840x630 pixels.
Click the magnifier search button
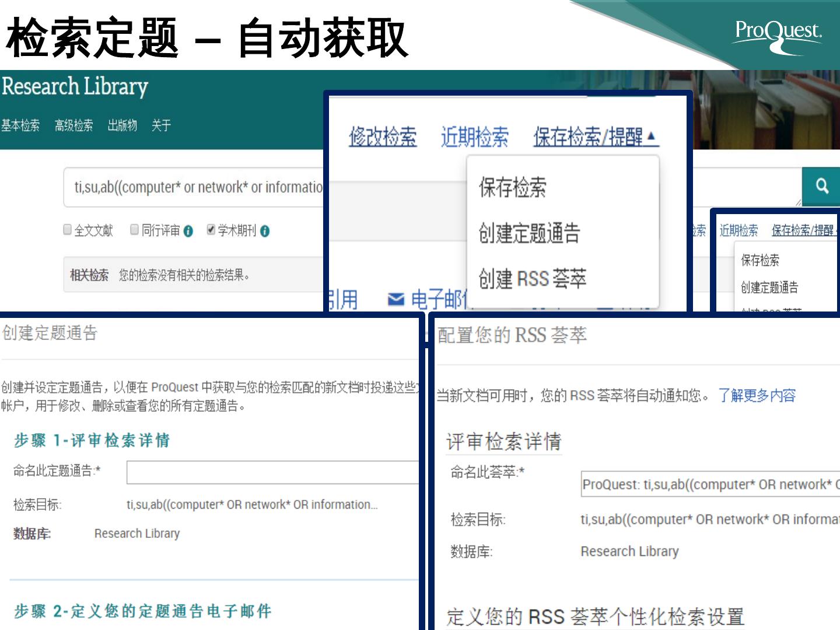(821, 186)
